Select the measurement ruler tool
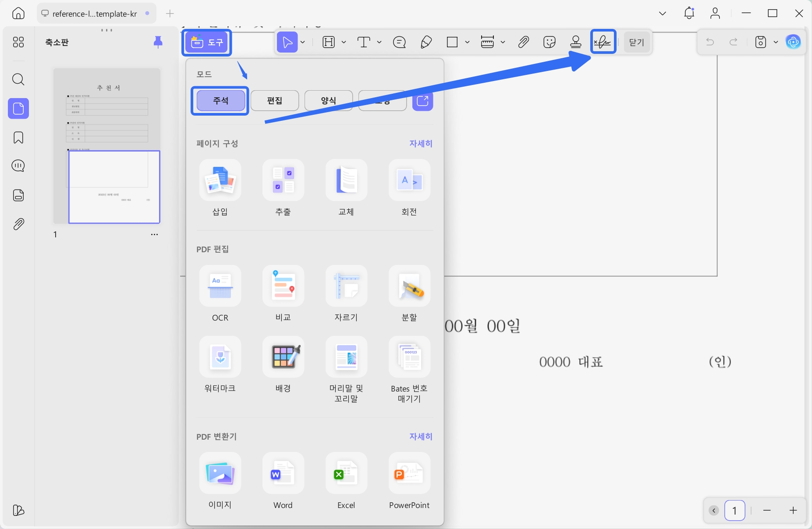Screen dimensions: 812x529 pos(487,42)
